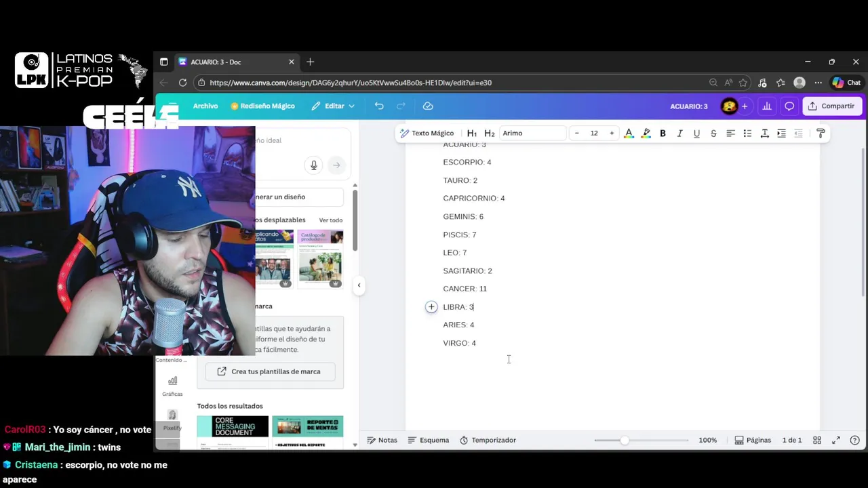This screenshot has height=488, width=868.
Task: Open the Editar mode dropdown
Action: click(333, 106)
